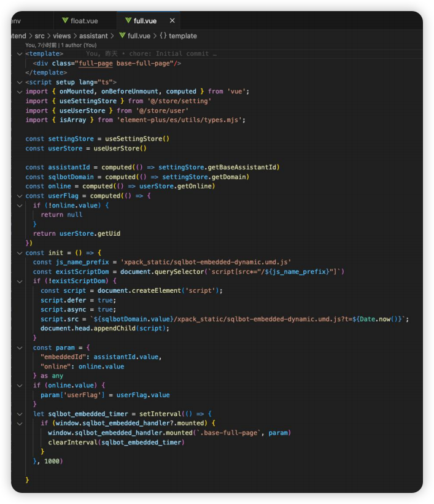Screen dimensions: 434x504
Task: Fold the 'if (!existScriptDom)' block
Action: [x=20, y=281]
